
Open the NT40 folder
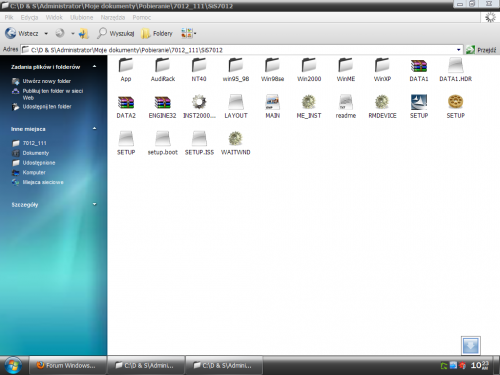click(x=199, y=69)
